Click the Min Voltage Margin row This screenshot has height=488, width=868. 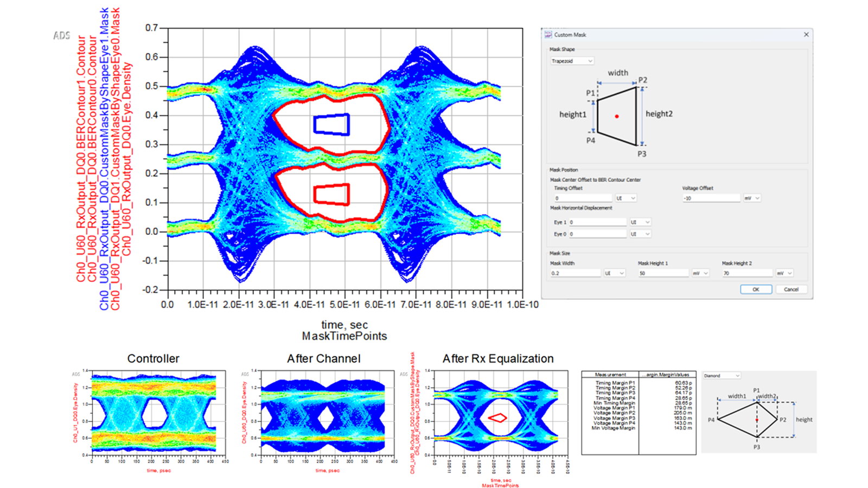pyautogui.click(x=639, y=428)
